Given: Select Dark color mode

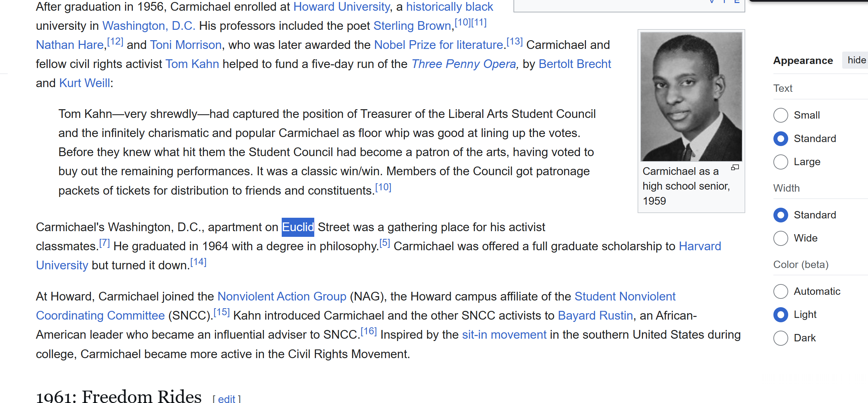Looking at the screenshot, I should [x=780, y=338].
